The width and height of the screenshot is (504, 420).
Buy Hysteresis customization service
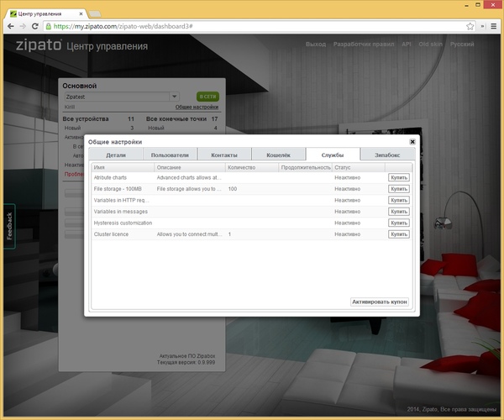pyautogui.click(x=399, y=223)
